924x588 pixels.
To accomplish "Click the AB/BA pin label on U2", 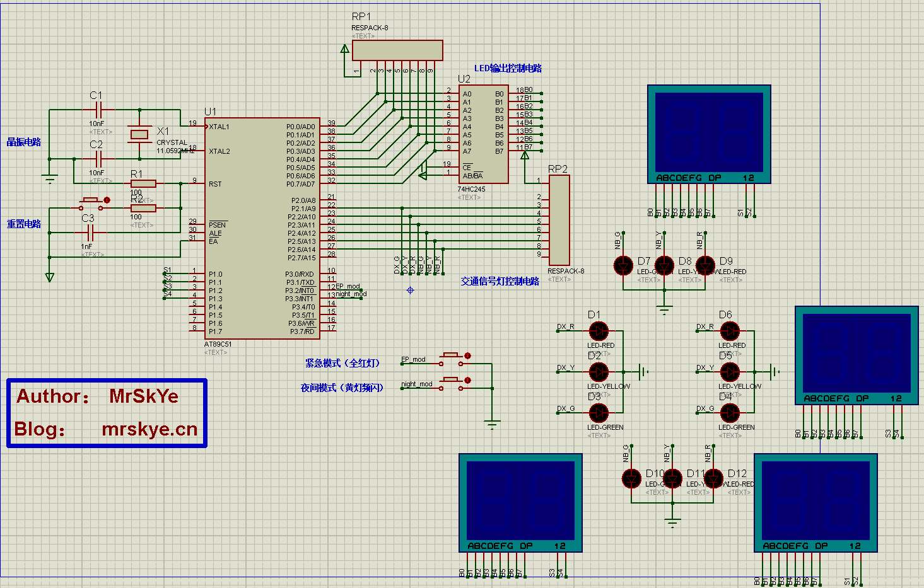I will click(472, 176).
